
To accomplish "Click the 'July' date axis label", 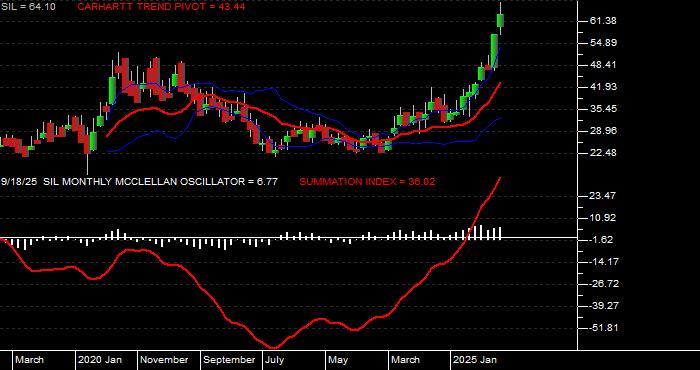I will [x=275, y=360].
